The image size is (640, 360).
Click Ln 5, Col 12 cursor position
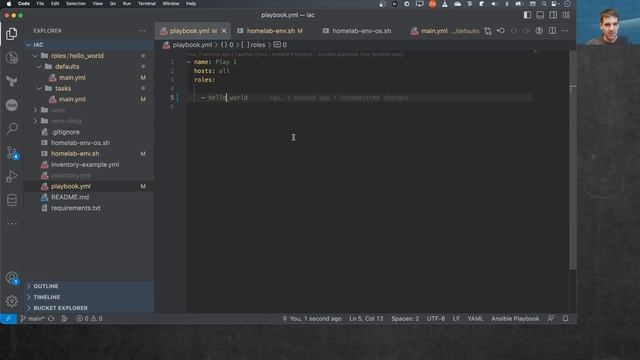366,319
